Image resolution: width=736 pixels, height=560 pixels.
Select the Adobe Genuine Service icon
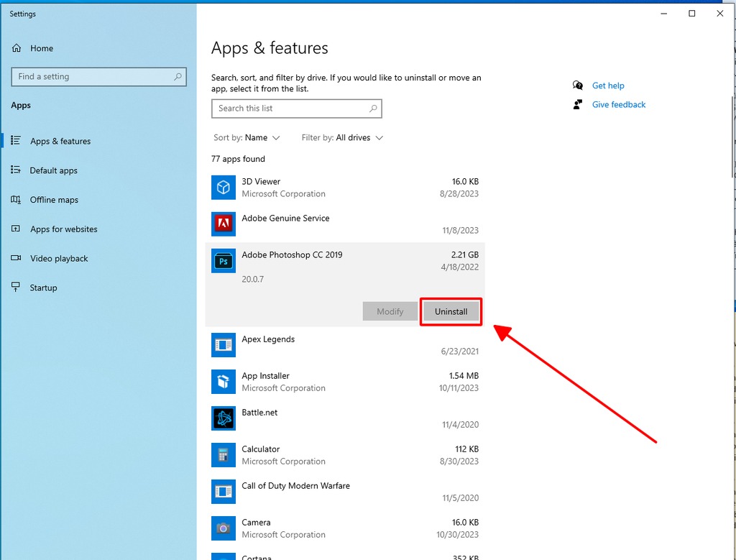coord(224,224)
